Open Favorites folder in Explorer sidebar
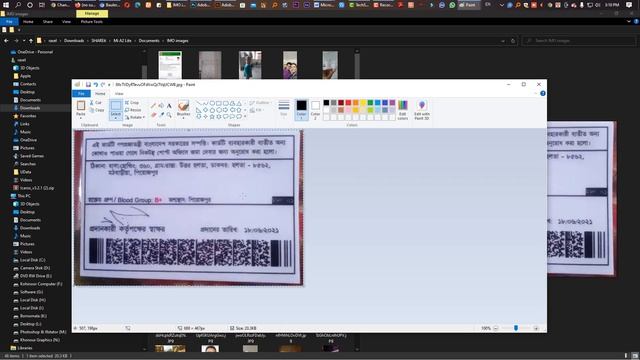The height and width of the screenshot is (360, 640). [x=28, y=116]
